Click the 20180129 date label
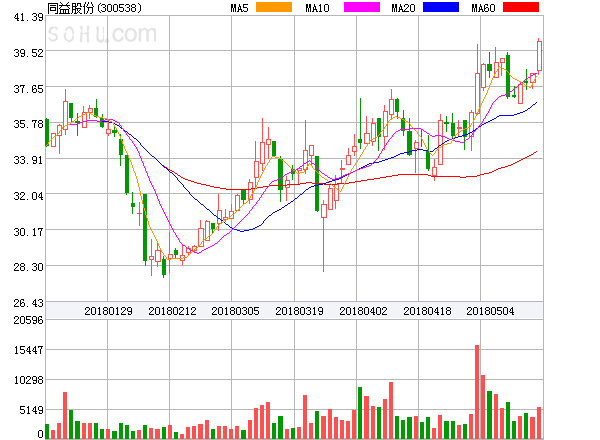The width and height of the screenshot is (600, 440). [x=108, y=311]
